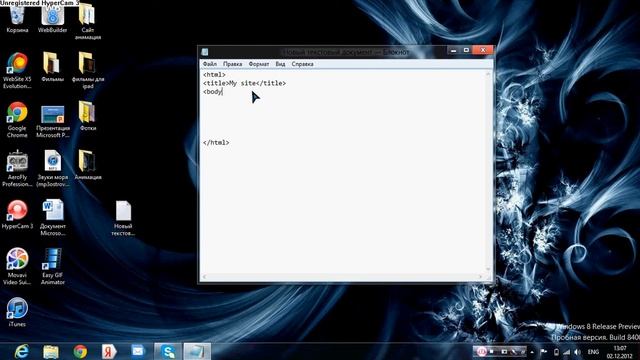Click the vertical scrollbar up arrow in Notepad
This screenshot has height=360, width=640.
point(489,74)
